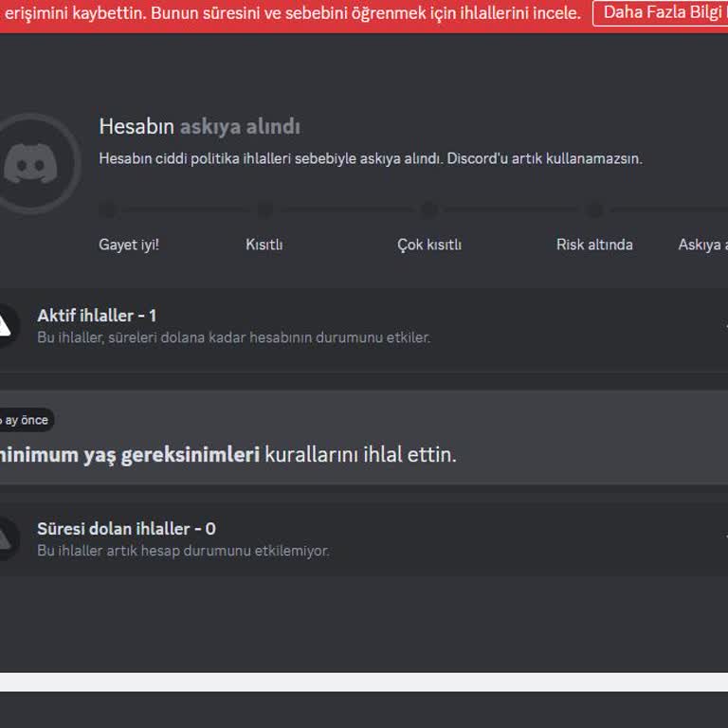Click the Çok kısıtlı status label

(x=429, y=245)
